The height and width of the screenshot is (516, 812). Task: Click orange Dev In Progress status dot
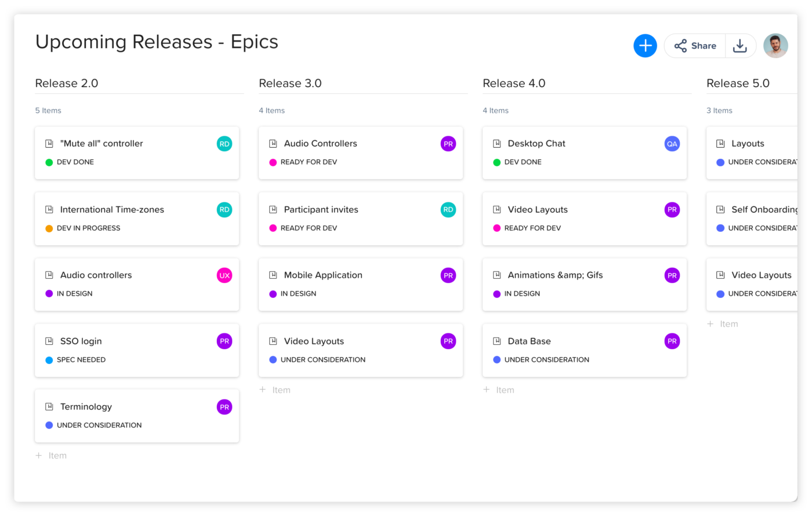[49, 228]
